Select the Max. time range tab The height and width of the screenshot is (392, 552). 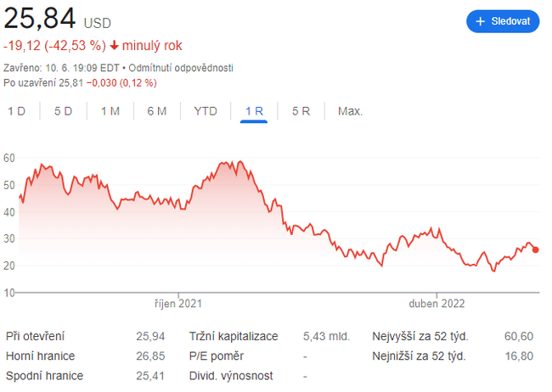[350, 111]
